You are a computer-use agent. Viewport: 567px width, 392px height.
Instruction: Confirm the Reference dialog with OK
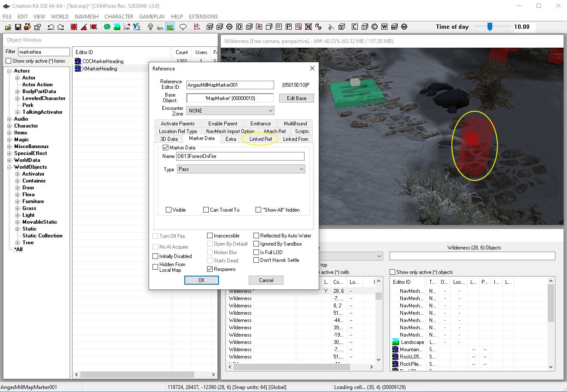(x=201, y=280)
